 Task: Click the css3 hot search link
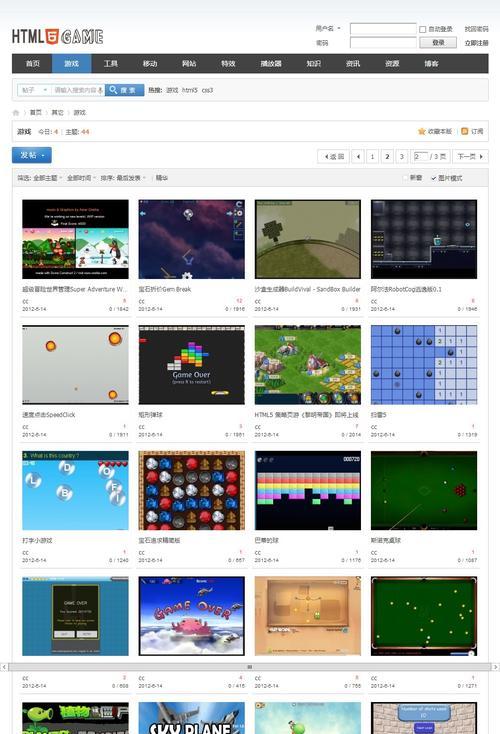pos(207,90)
